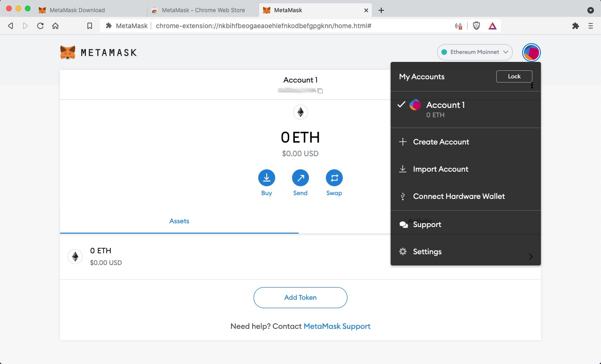Switch to the Assets tab
Viewport: 601px width, 364px height.
pyautogui.click(x=179, y=221)
